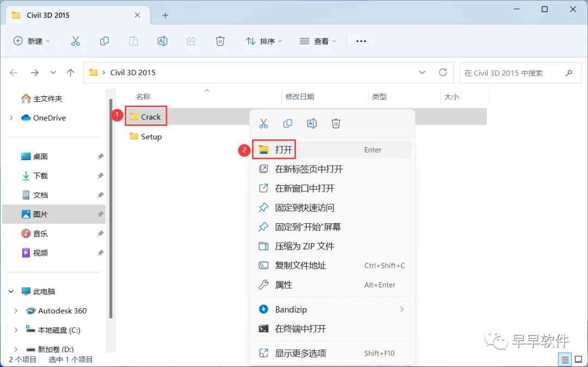Open 下载 in navigation pane
This screenshot has height=367, width=588.
pyautogui.click(x=34, y=175)
